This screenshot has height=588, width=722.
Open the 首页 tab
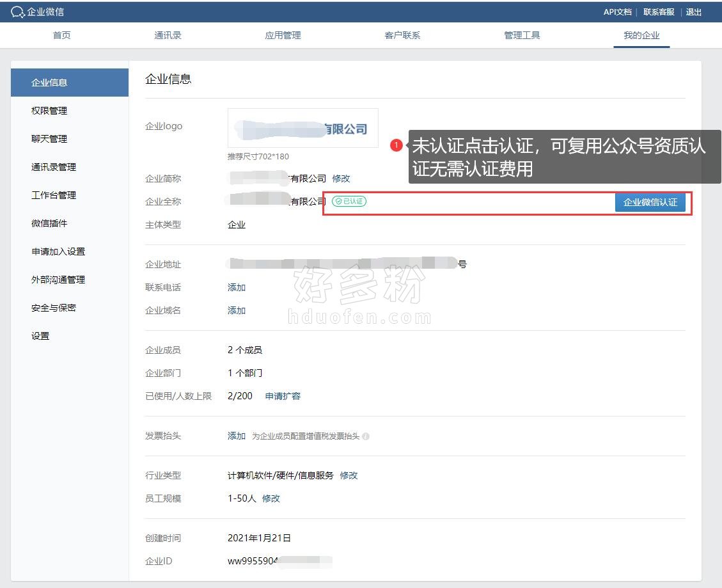[x=61, y=35]
